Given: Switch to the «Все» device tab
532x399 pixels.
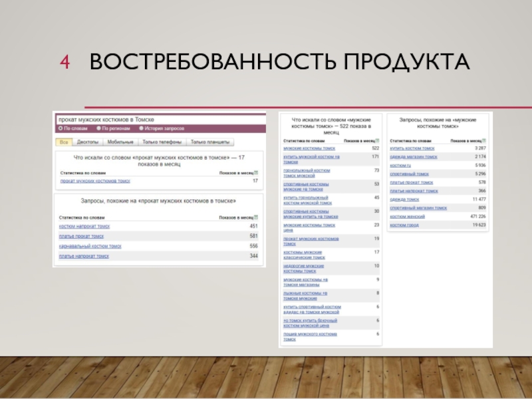Looking at the screenshot, I should [64, 142].
